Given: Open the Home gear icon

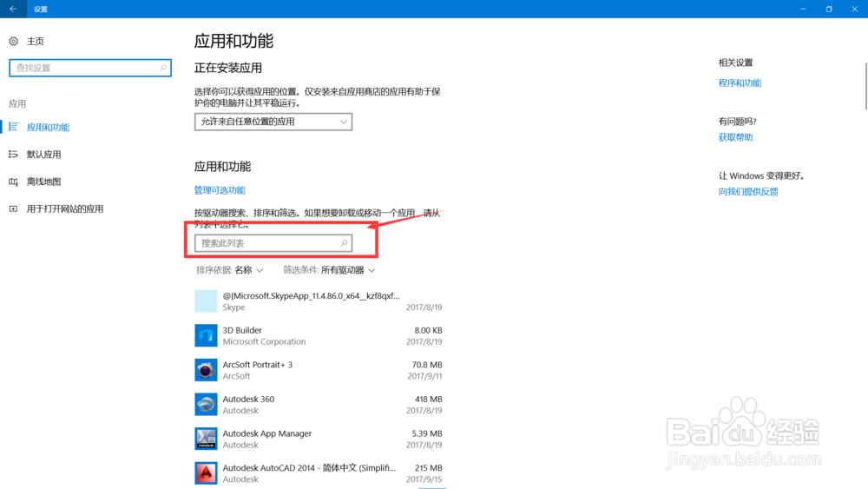Looking at the screenshot, I should point(14,41).
